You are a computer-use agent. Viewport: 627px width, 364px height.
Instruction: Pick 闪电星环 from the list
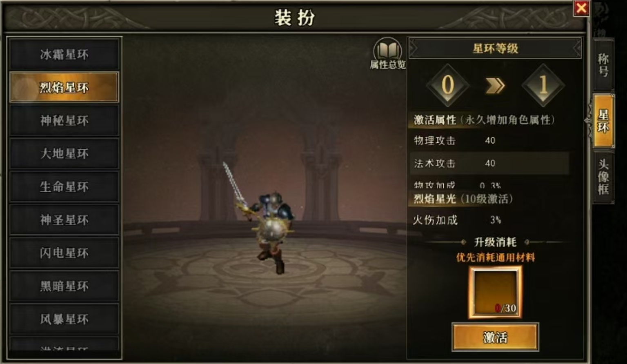pos(64,253)
